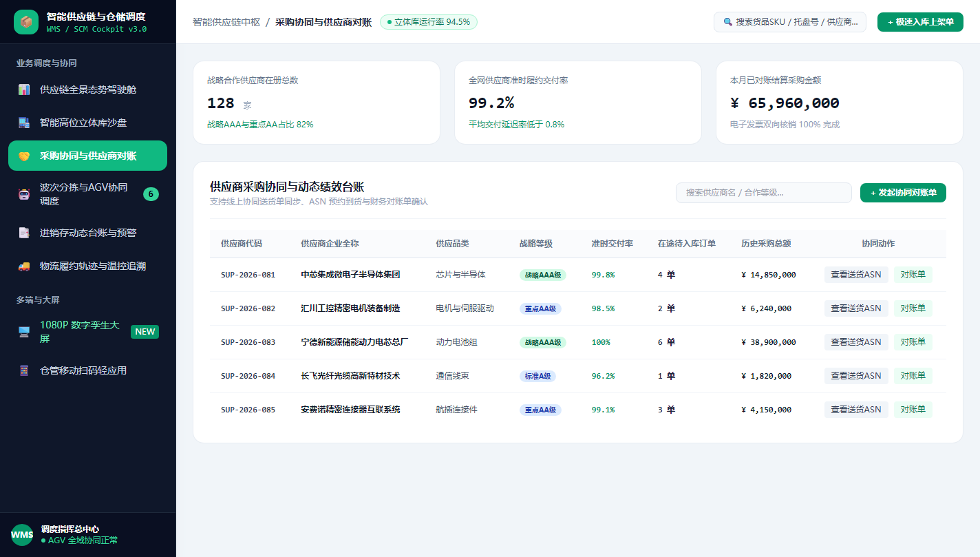Click the 战略AAA级 tag for 中芯集成微电子半导体集团

(x=543, y=275)
